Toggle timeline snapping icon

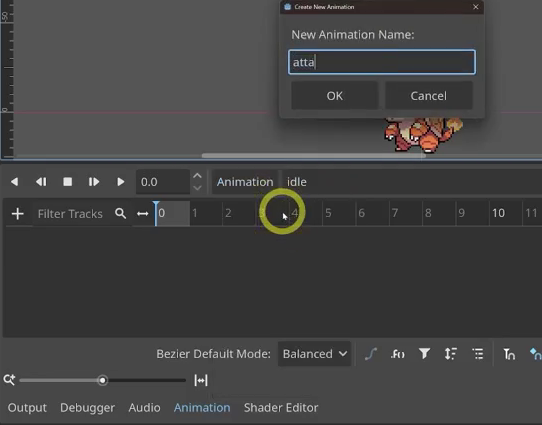(509, 354)
